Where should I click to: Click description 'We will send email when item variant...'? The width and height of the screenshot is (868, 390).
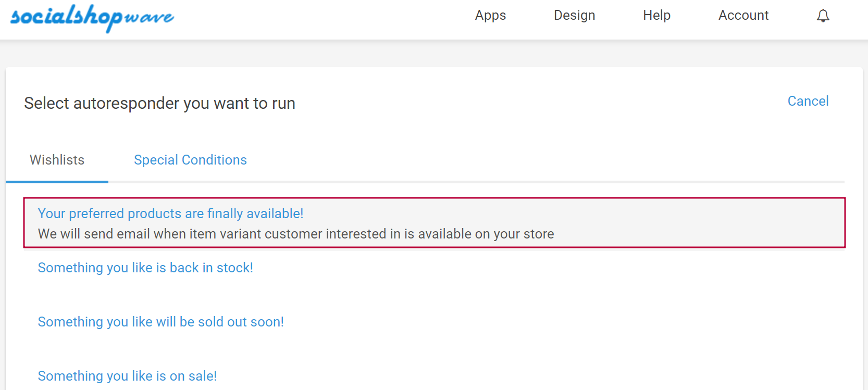pos(296,234)
